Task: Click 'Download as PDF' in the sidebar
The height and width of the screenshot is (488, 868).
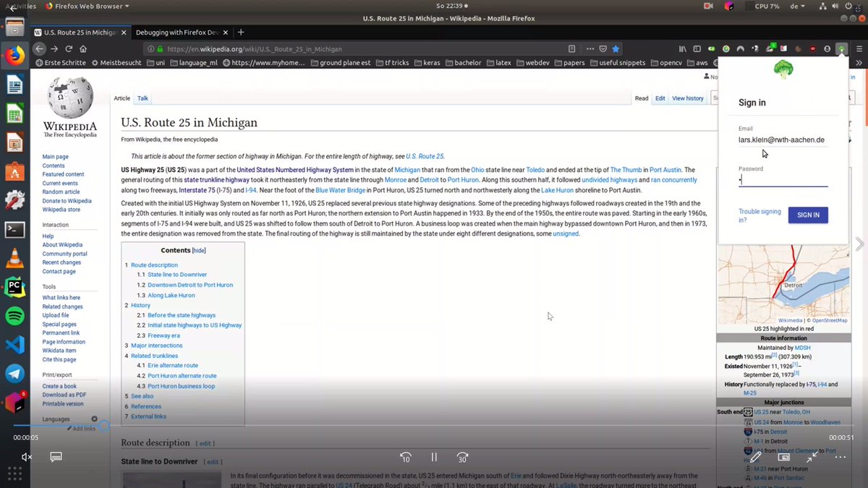Action: coord(64,395)
